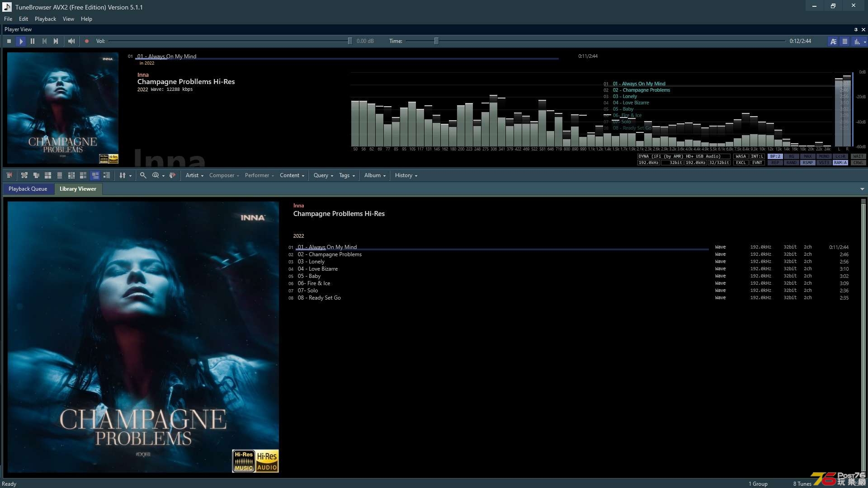Click the EVNT event mode box
Screen dimensions: 868x488
[757, 163]
